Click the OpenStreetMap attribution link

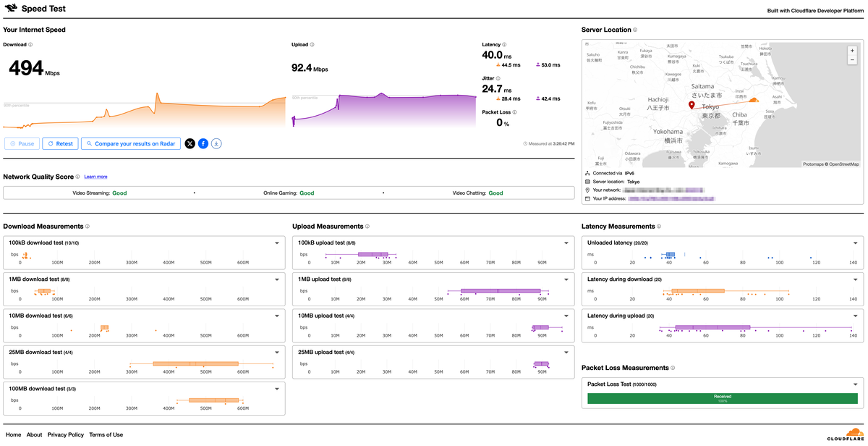tap(846, 164)
